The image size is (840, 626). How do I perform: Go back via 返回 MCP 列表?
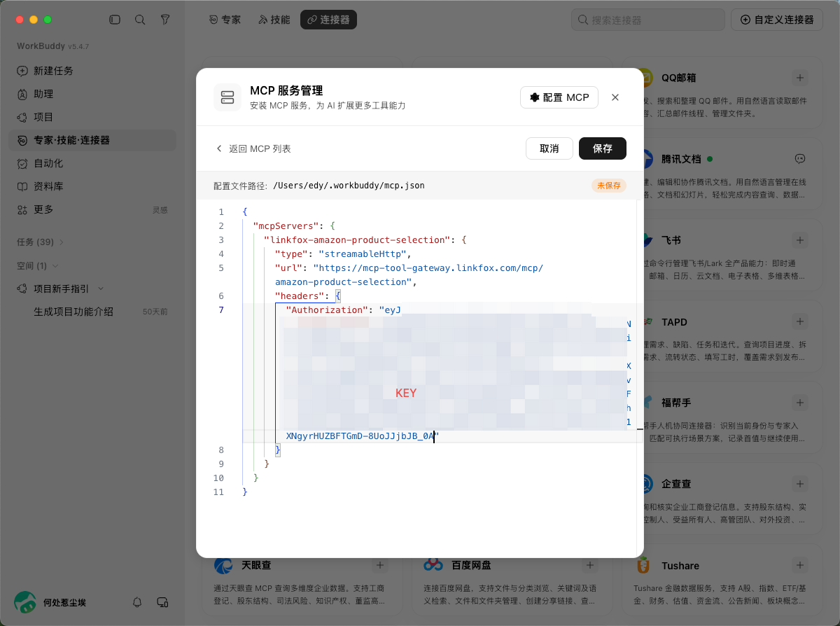[x=253, y=148]
